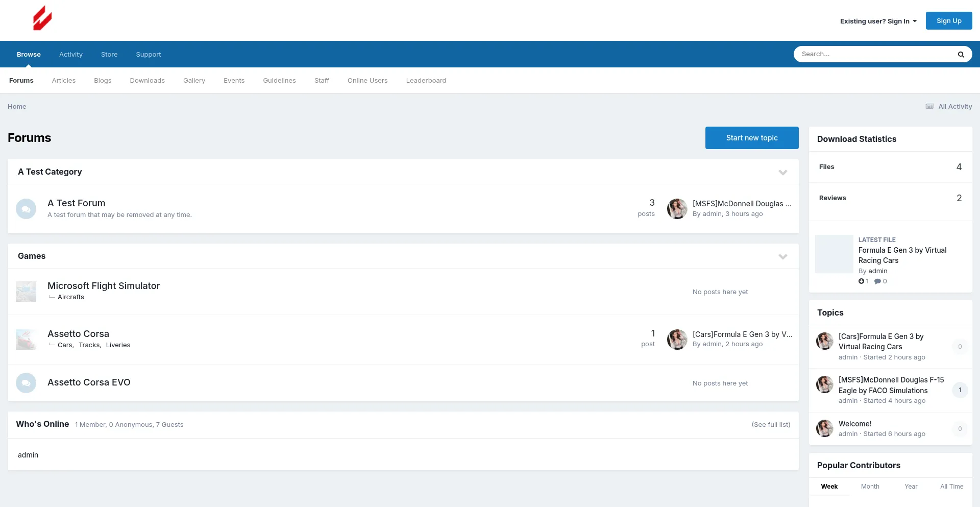The height and width of the screenshot is (507, 980).
Task: Click the Microsoft Flight Simulator forum thumbnail
Action: click(26, 291)
